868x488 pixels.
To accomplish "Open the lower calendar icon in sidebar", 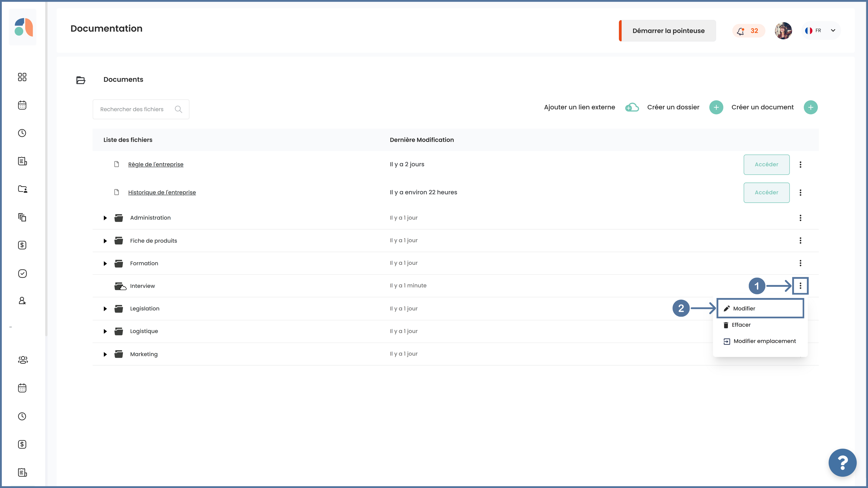I will (x=22, y=388).
